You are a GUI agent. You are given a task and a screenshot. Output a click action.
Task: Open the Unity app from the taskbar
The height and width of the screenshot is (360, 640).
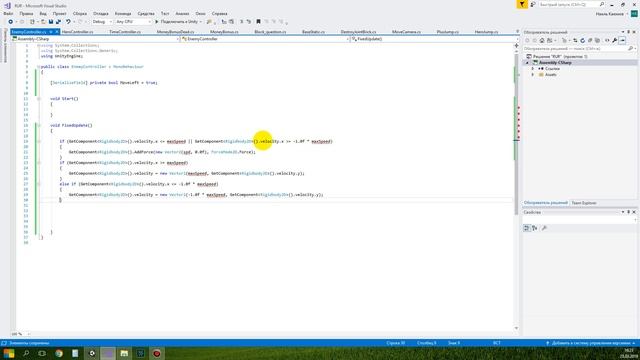[x=92, y=353]
